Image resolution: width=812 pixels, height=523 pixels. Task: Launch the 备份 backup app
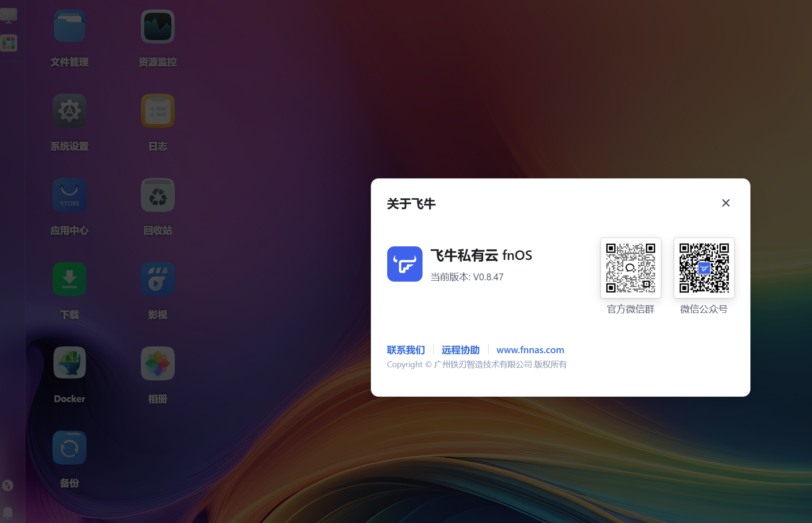pos(69,448)
